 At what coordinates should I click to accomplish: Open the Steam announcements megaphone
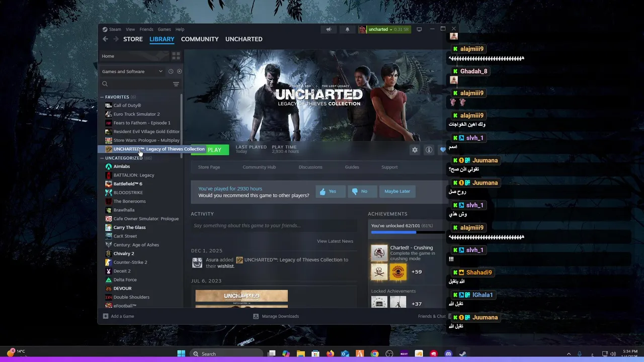329,29
